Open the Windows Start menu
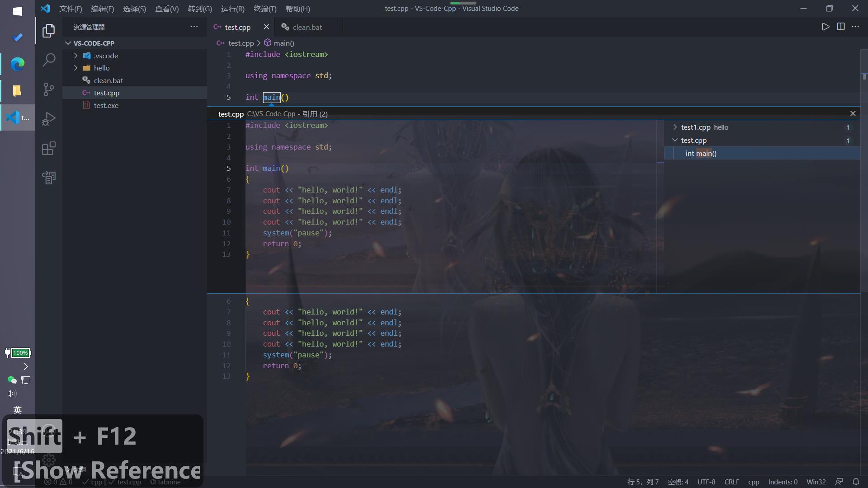 (18, 11)
